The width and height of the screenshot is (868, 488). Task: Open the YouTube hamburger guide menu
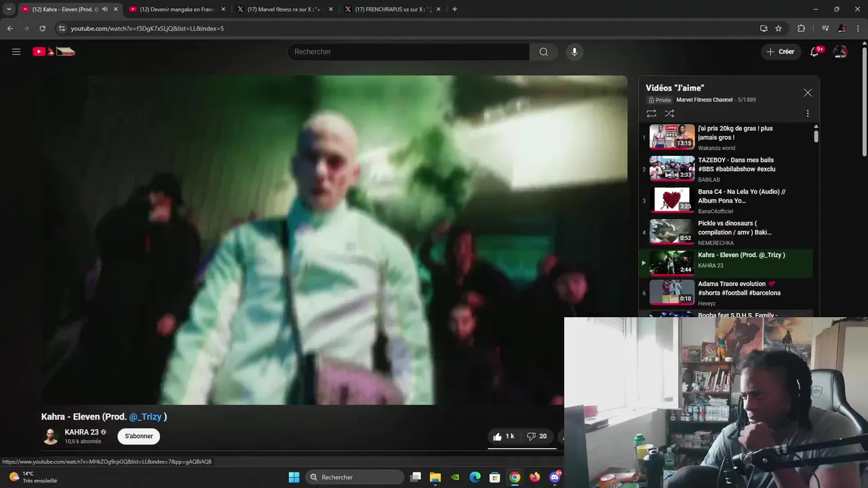[16, 52]
